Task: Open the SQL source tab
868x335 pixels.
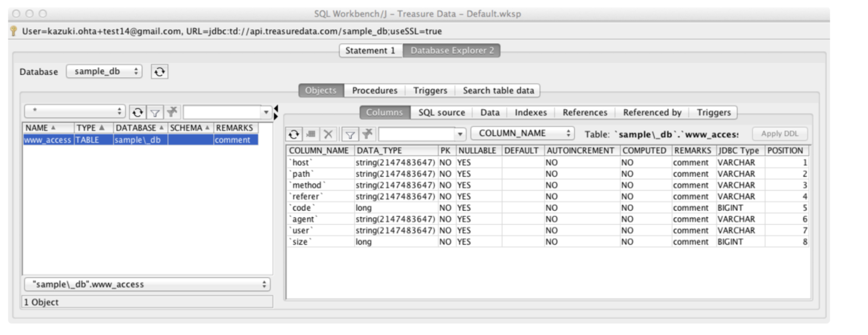Action: 441,113
